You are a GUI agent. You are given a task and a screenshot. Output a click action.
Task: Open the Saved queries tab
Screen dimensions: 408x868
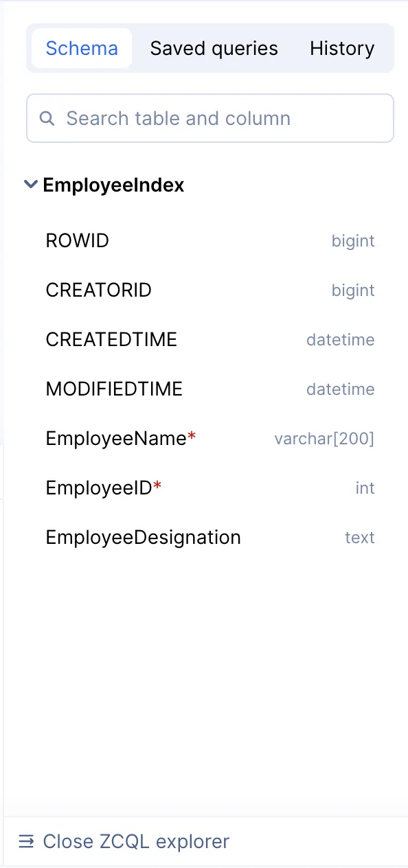pyautogui.click(x=214, y=48)
